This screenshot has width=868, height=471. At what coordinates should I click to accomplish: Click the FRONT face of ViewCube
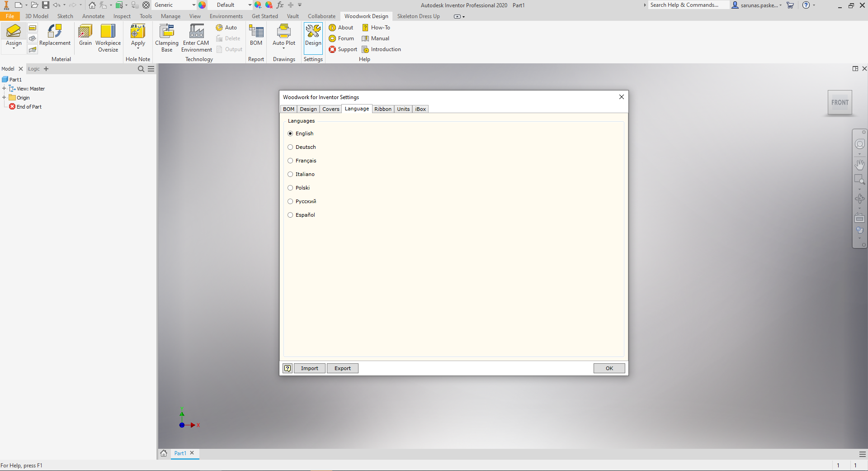[x=840, y=102]
